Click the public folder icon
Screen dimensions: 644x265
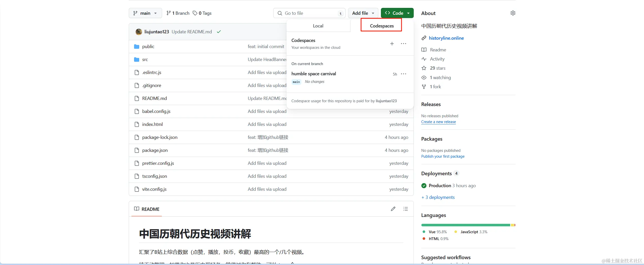137,47
